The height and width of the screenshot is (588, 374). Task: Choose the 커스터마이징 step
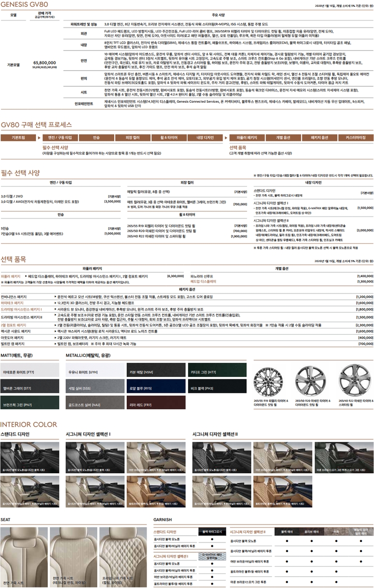click(x=356, y=138)
